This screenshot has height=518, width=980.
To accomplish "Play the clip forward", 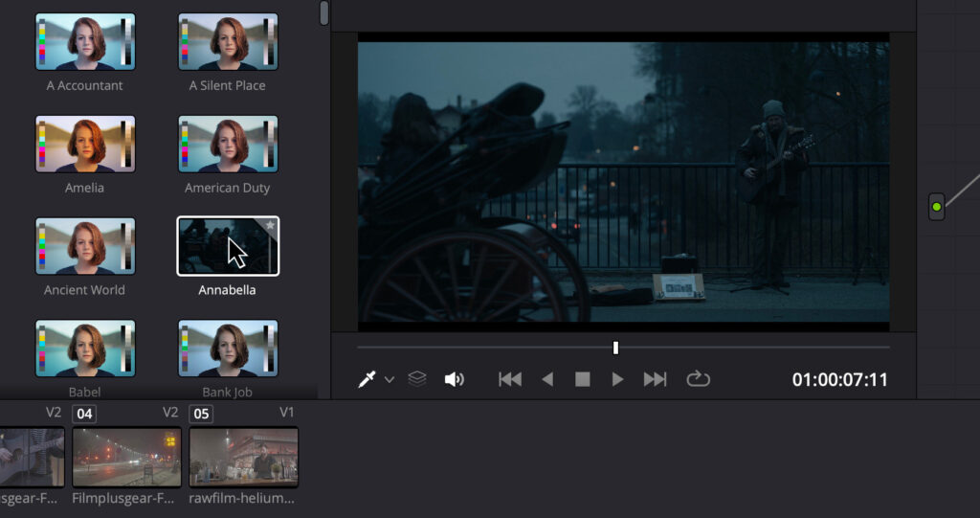I will 617,379.
